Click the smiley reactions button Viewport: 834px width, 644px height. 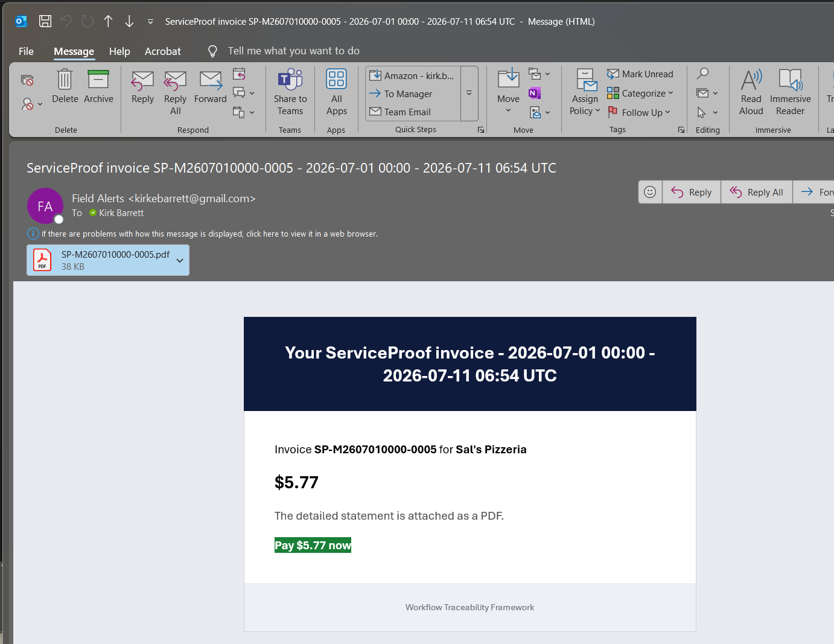click(650, 192)
